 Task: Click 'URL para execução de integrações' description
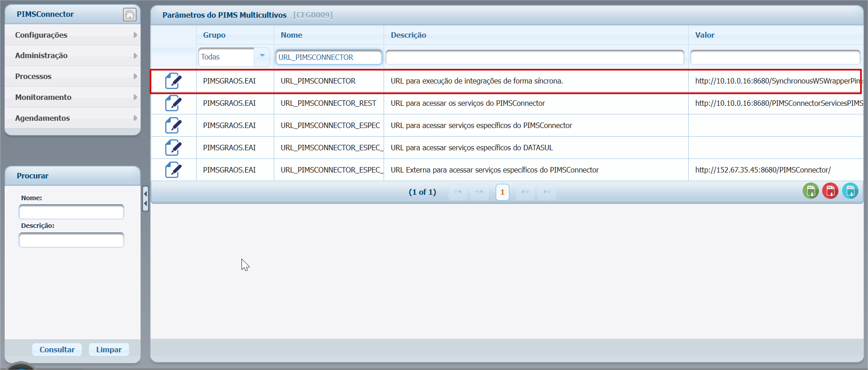pyautogui.click(x=477, y=81)
